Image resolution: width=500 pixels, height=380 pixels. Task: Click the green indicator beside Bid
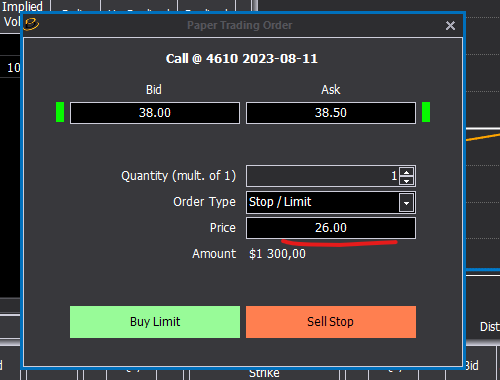pos(60,112)
